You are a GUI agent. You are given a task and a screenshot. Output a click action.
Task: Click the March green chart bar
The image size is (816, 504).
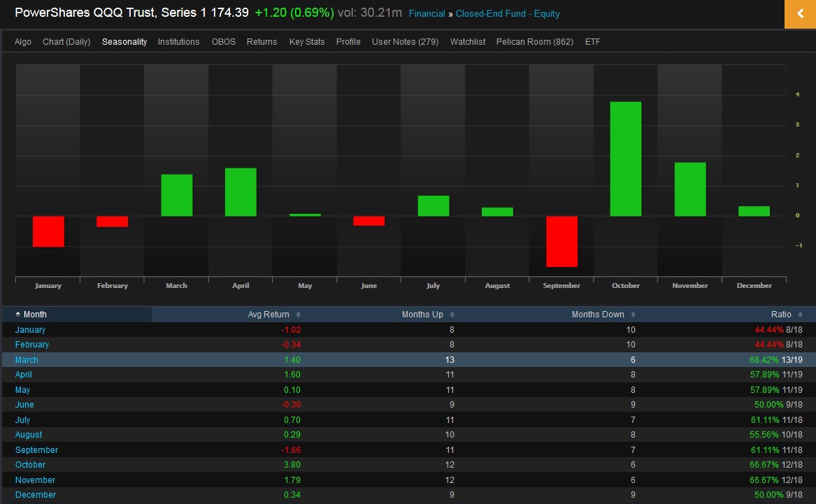176,195
